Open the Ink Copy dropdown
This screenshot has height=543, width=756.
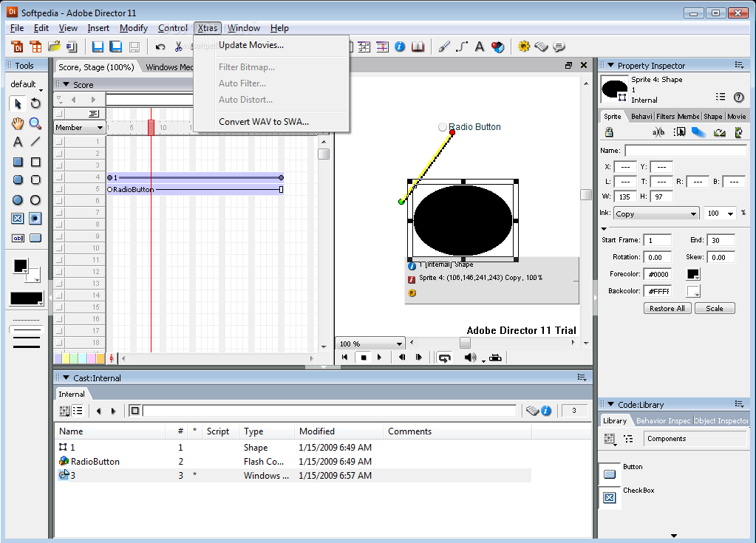(x=656, y=214)
